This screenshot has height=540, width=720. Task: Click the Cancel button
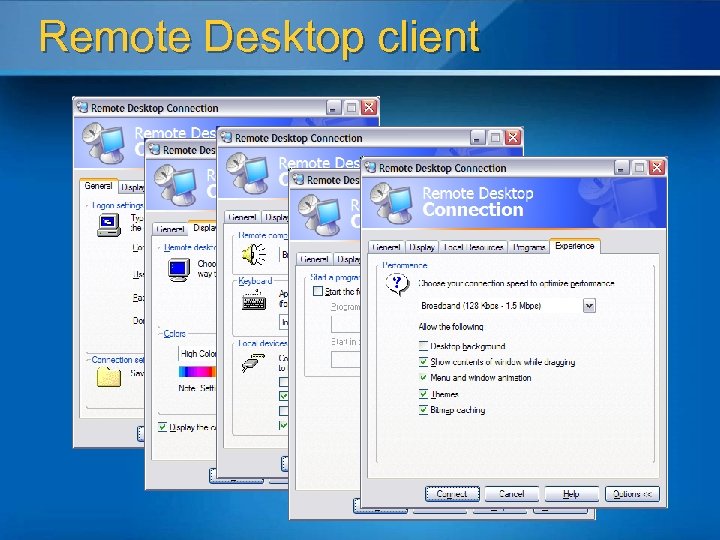tap(512, 494)
